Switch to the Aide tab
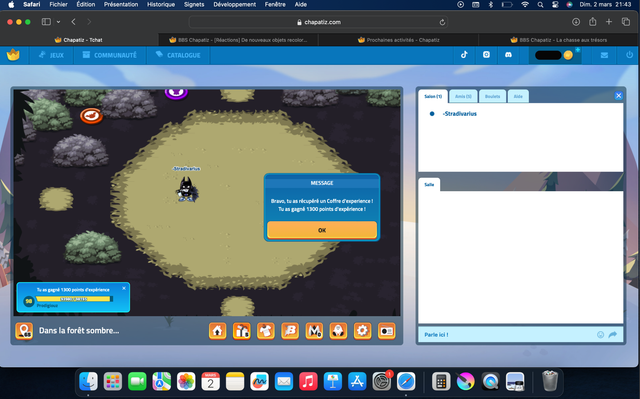Image resolution: width=640 pixels, height=399 pixels. pos(518,96)
